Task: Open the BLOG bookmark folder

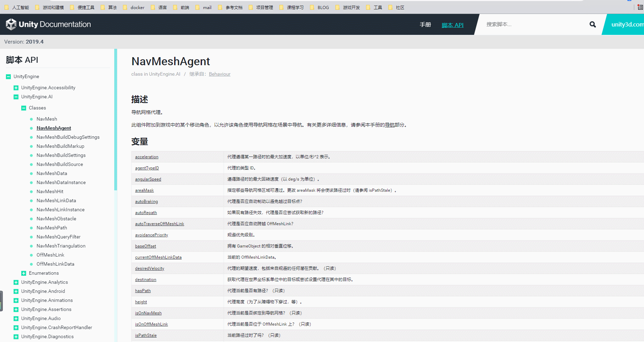Action: tap(319, 7)
